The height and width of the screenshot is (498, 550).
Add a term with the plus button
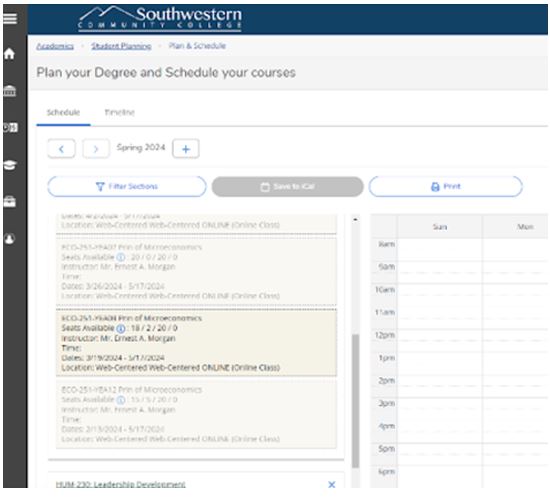pyautogui.click(x=186, y=149)
